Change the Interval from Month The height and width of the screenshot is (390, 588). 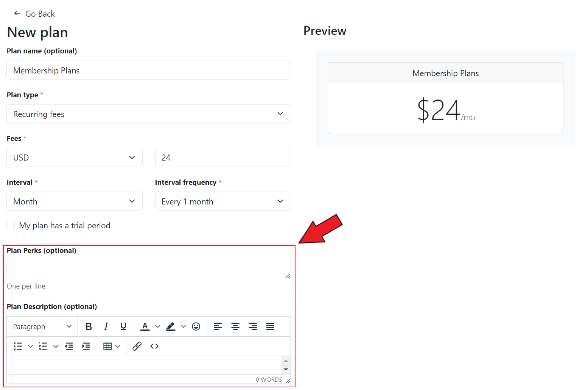74,201
